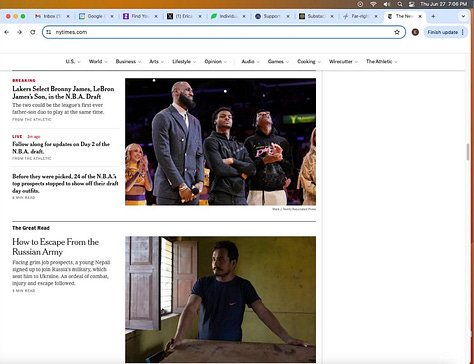
Task: Click the Finish update button
Action: click(442, 32)
